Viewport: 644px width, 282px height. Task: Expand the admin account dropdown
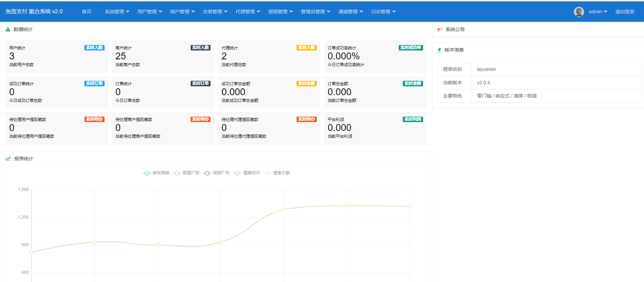tap(598, 12)
